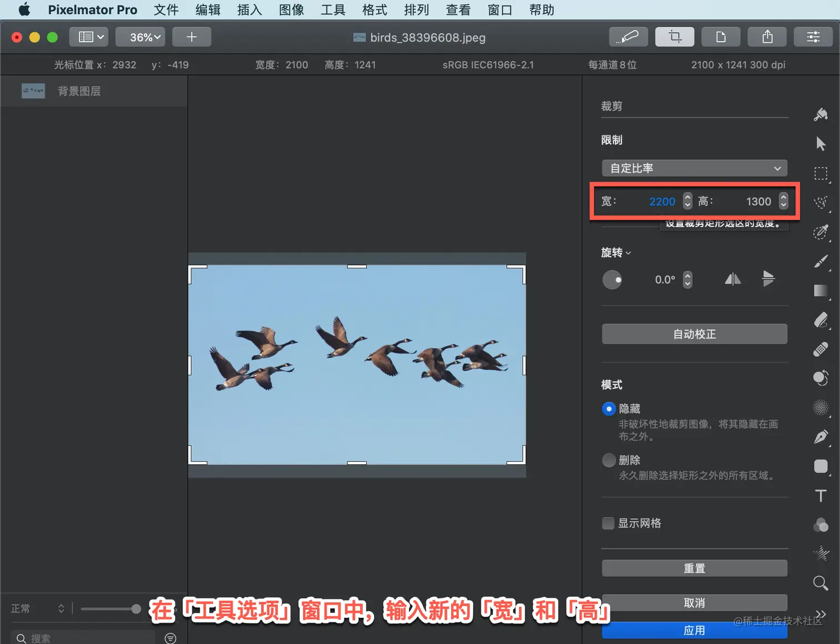Open the 自定比率 constraint dropdown
This screenshot has width=840, height=644.
click(694, 168)
